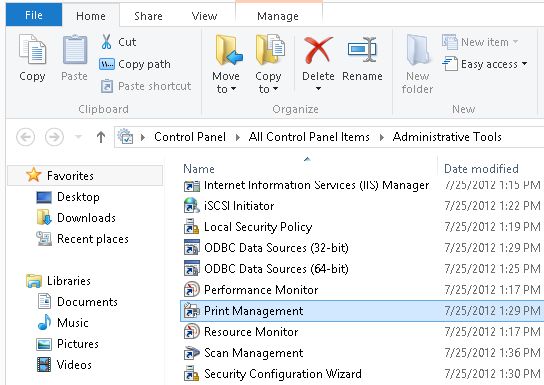This screenshot has height=385, width=544.
Task: Click the Local Security Policy icon
Action: (x=191, y=226)
